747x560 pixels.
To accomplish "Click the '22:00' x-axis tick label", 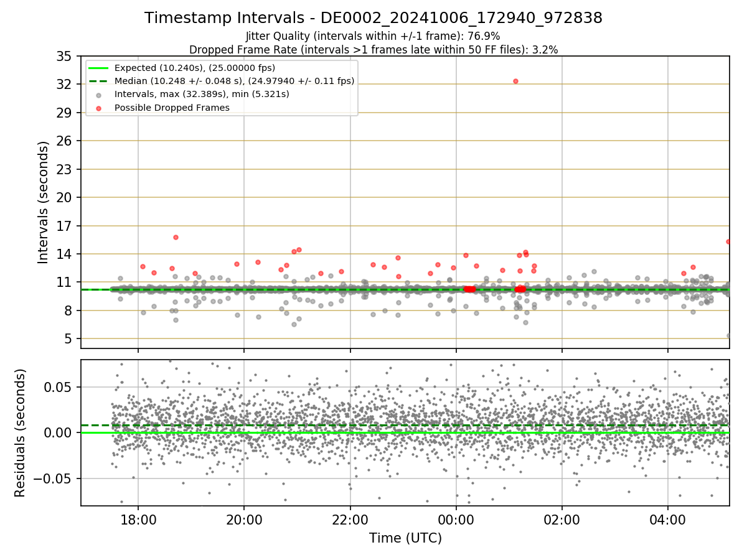I will click(350, 519).
